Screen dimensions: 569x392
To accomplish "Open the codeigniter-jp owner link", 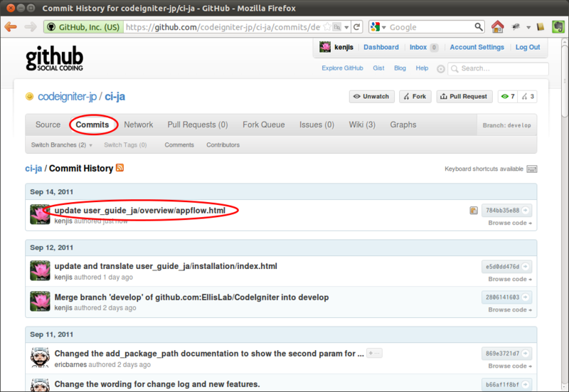I will [67, 97].
